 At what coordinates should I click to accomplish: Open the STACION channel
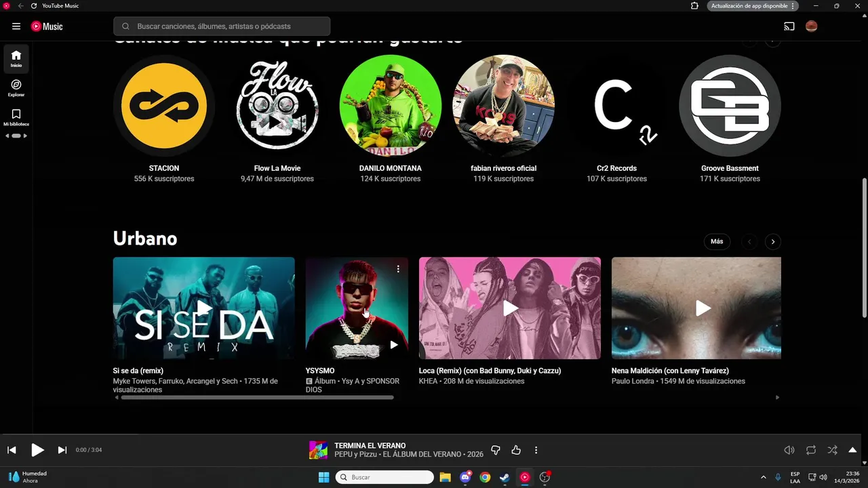tap(164, 106)
